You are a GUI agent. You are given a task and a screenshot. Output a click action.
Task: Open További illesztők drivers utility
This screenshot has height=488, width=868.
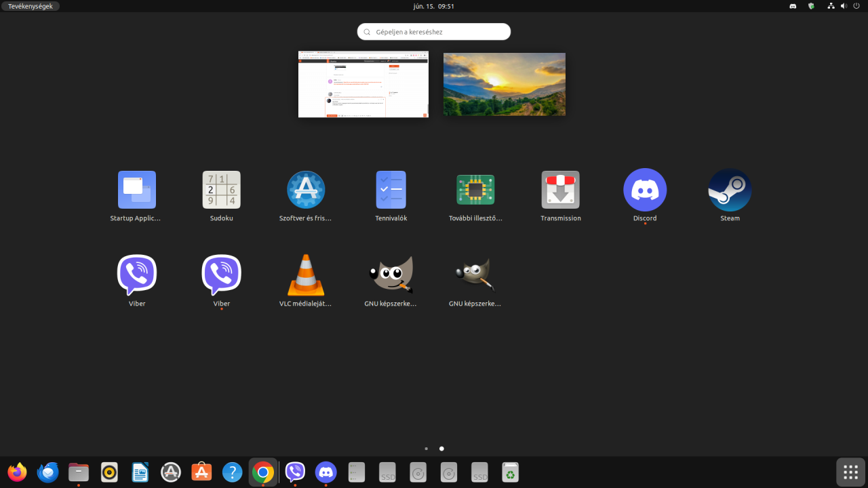pos(475,190)
